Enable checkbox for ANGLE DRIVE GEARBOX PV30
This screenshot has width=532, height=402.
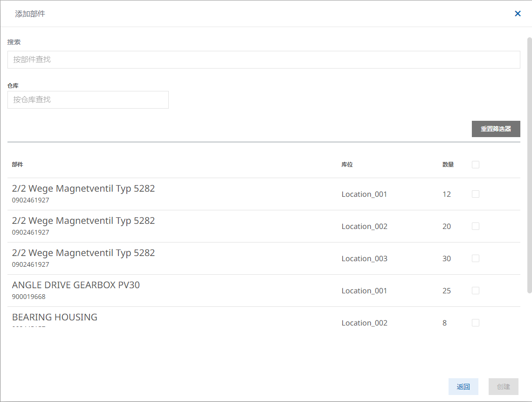coord(476,291)
